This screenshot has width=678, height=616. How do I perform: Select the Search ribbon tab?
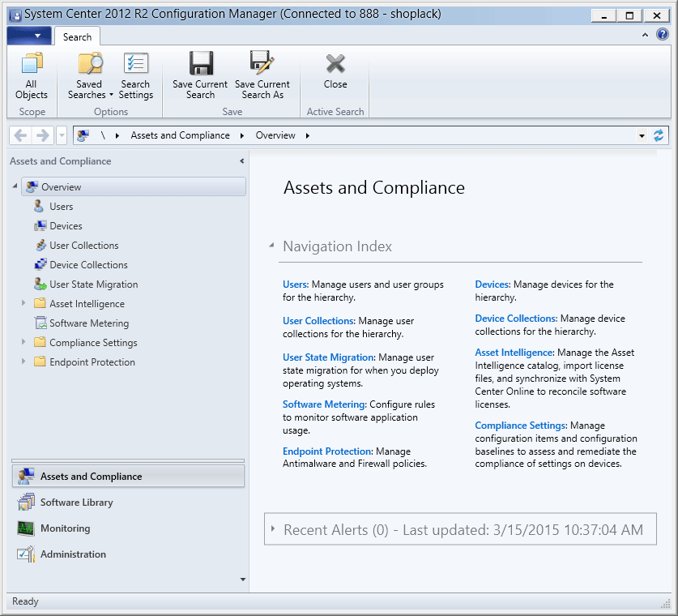click(78, 36)
